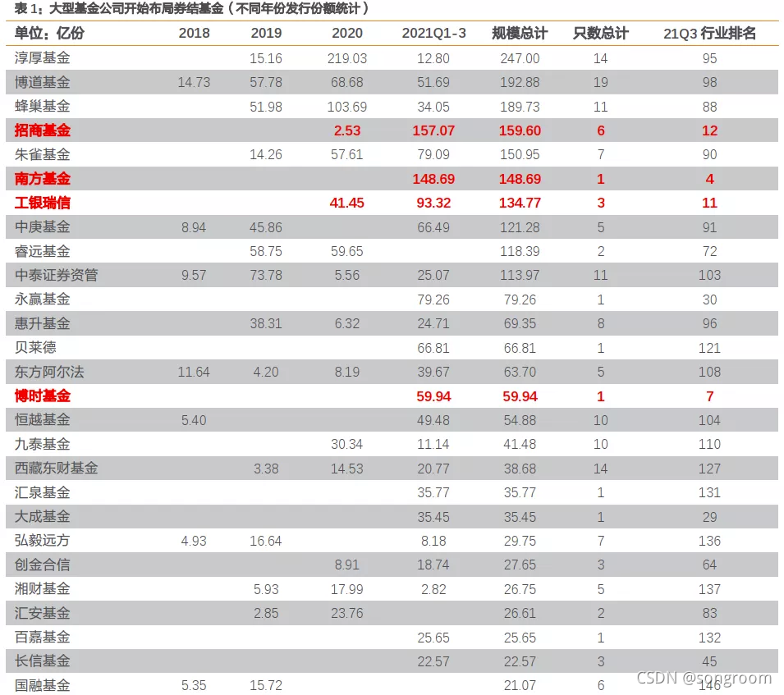Select the row label '百嘉基金'
Image resolution: width=784 pixels, height=695 pixels.
pyautogui.click(x=42, y=637)
